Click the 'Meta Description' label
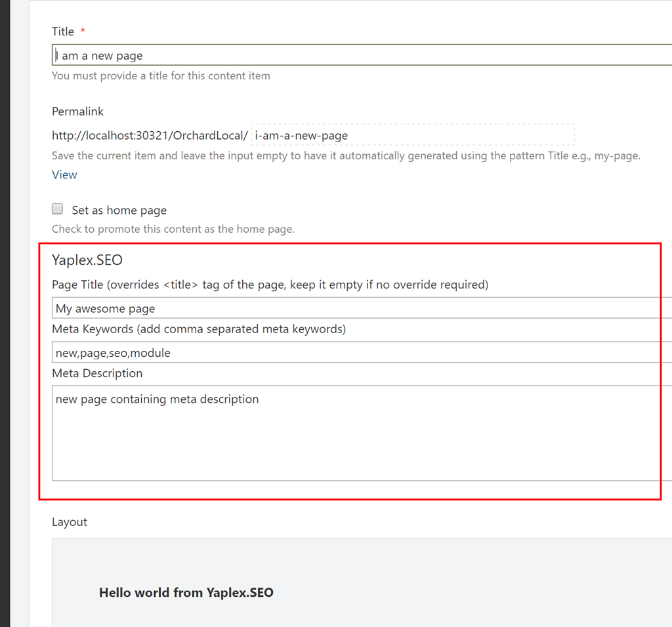 point(97,373)
